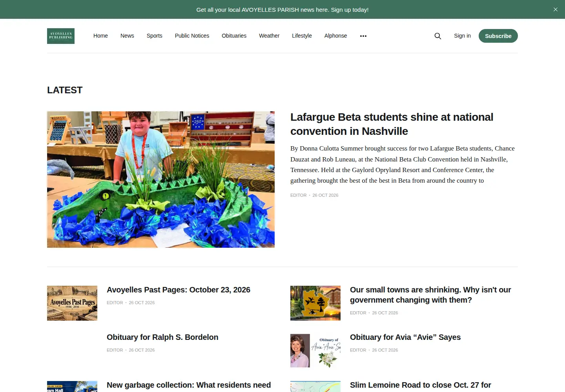Click the date under Lafargue Beta article
565x392 pixels.
tap(325, 195)
